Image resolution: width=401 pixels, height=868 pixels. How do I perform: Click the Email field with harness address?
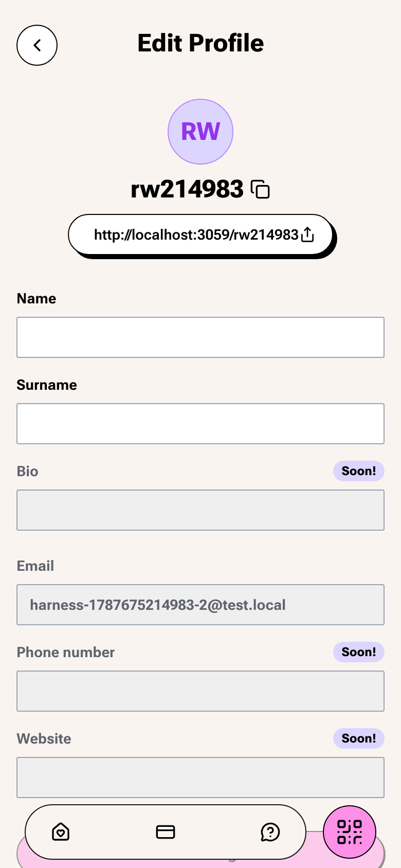tap(200, 605)
